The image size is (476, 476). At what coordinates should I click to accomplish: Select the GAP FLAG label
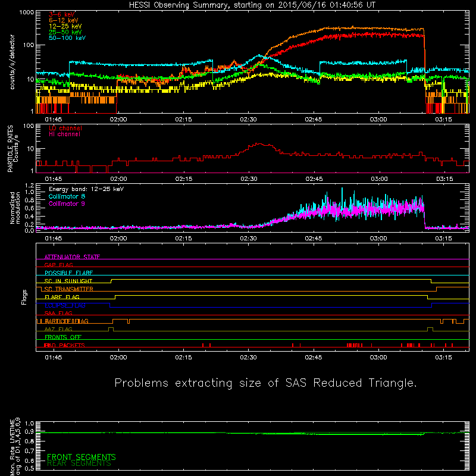coord(58,265)
